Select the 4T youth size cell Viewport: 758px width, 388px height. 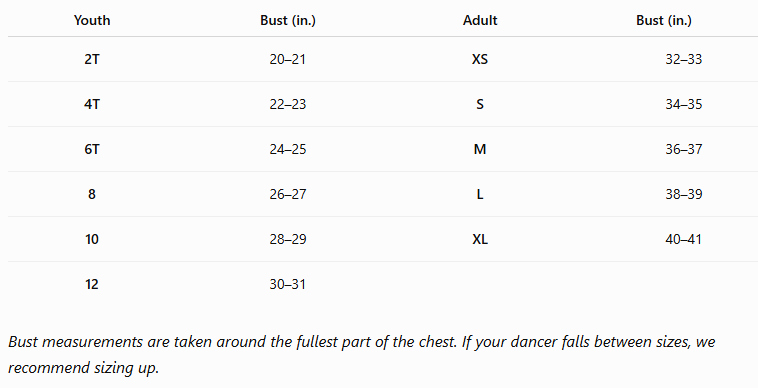click(x=92, y=104)
